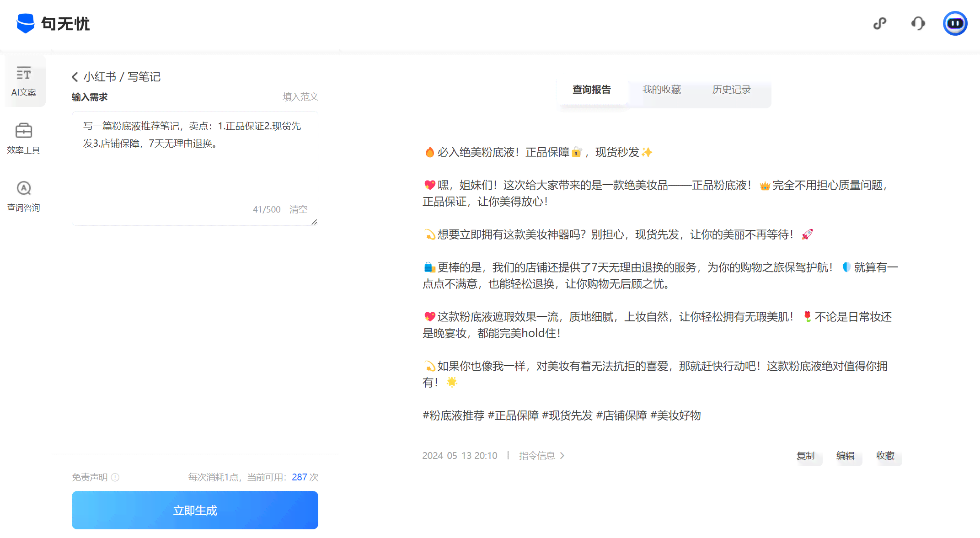This screenshot has height=538, width=980.
Task: Click the 41/500 character counter
Action: click(267, 209)
